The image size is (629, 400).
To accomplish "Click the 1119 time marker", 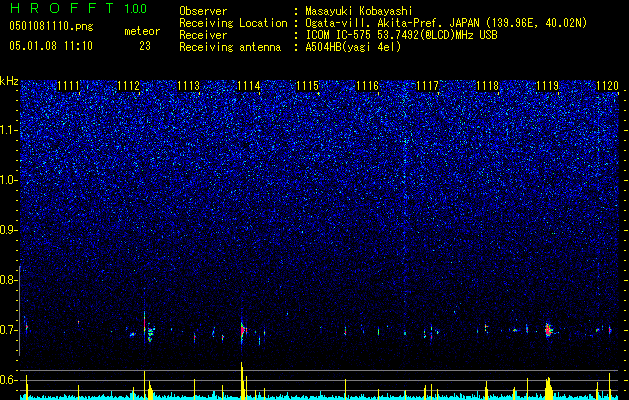I will tap(548, 86).
